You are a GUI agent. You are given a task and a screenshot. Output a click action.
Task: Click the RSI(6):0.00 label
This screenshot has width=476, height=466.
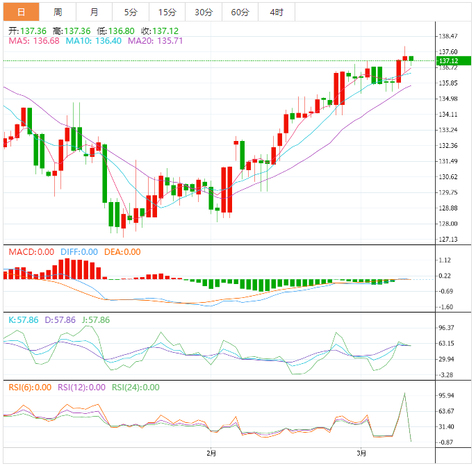click(30, 388)
